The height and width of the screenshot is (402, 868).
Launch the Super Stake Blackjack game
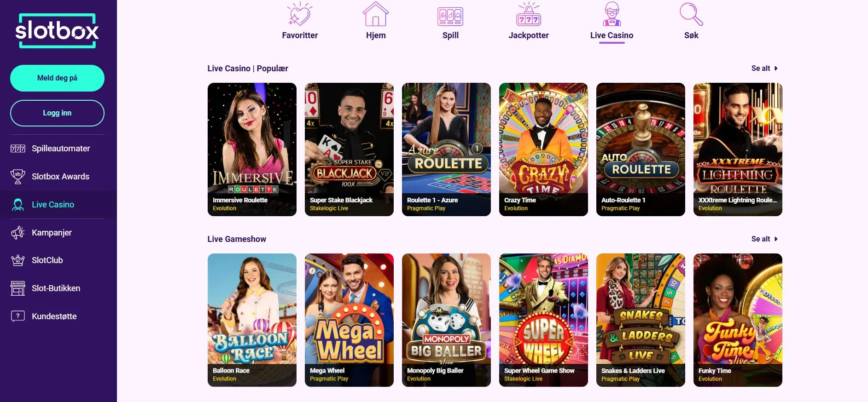(x=349, y=149)
